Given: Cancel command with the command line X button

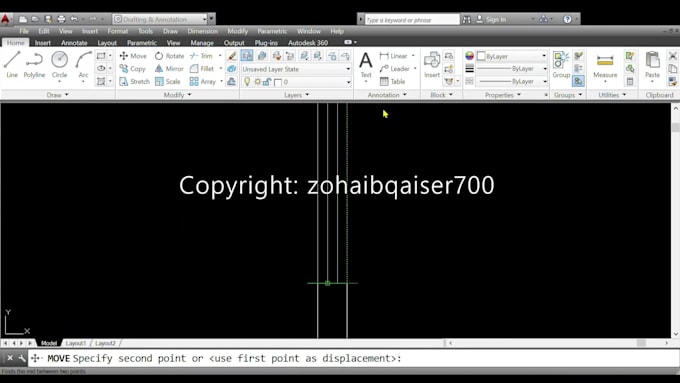Looking at the screenshot, I should click(x=10, y=358).
